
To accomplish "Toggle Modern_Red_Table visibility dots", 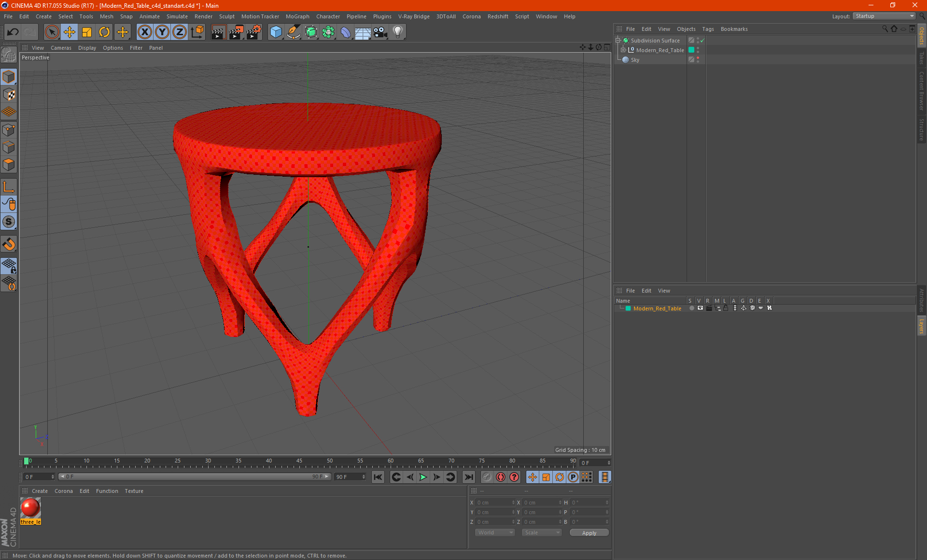I will [x=698, y=50].
